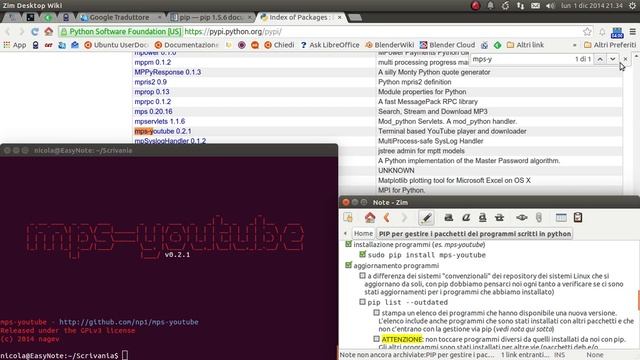Bookmark this page with the star icon
640x360 pixels.
[x=587, y=31]
